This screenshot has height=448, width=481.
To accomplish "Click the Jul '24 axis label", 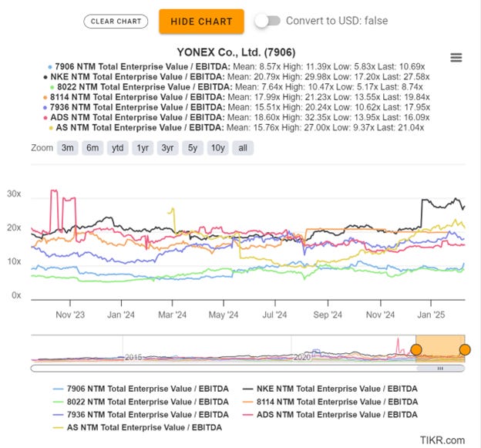I will click(274, 315).
